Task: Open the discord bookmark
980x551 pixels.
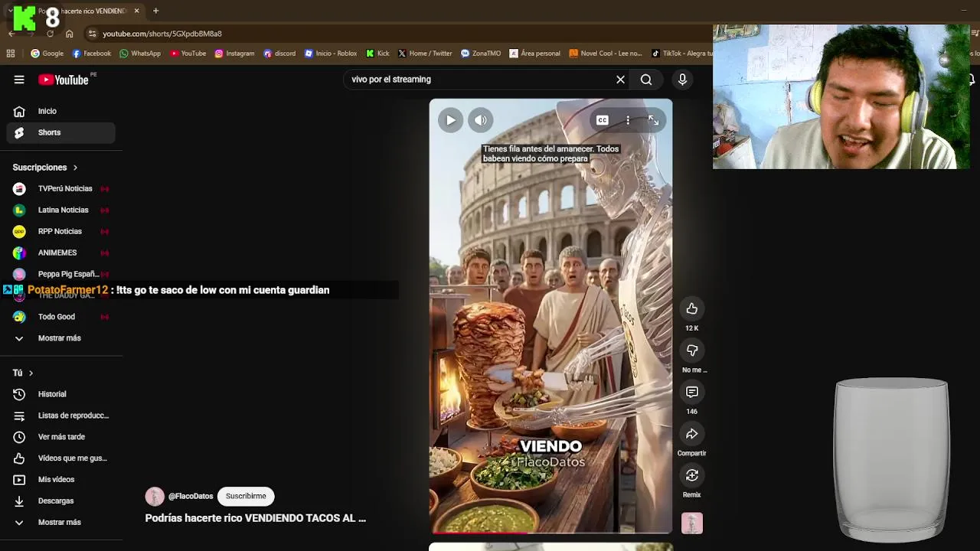Action: 279,54
